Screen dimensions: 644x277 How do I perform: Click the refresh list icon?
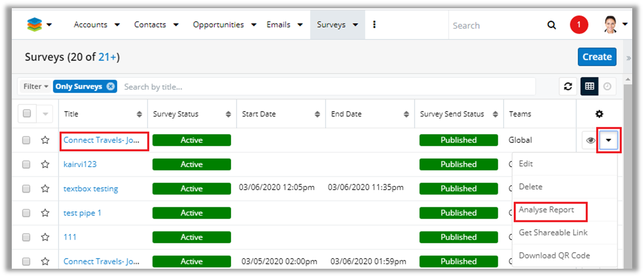[x=568, y=86]
